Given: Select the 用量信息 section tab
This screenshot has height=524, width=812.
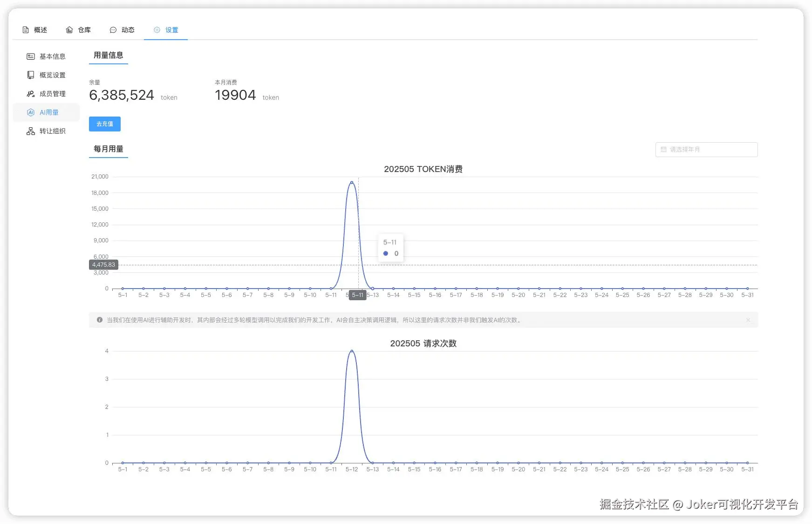Looking at the screenshot, I should point(109,55).
